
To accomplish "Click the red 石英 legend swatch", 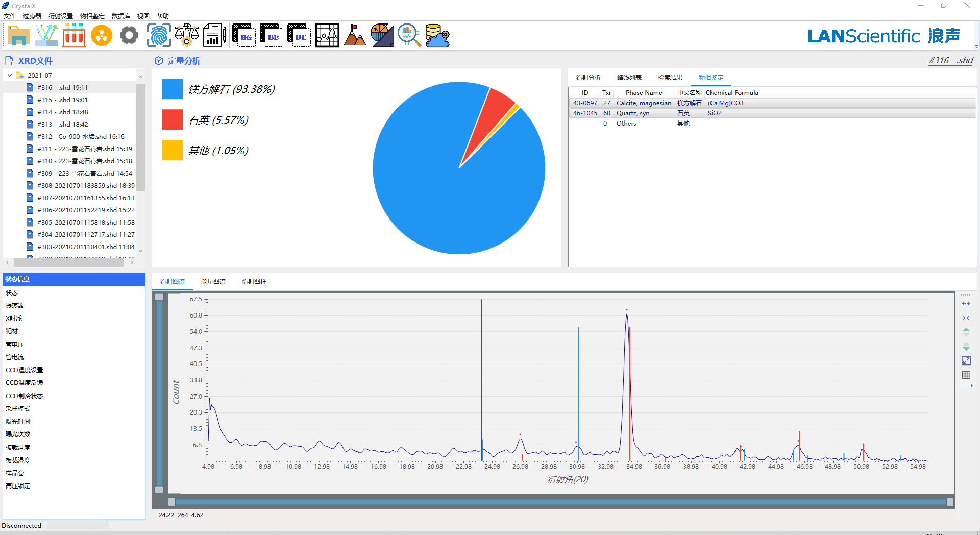I will 173,120.
